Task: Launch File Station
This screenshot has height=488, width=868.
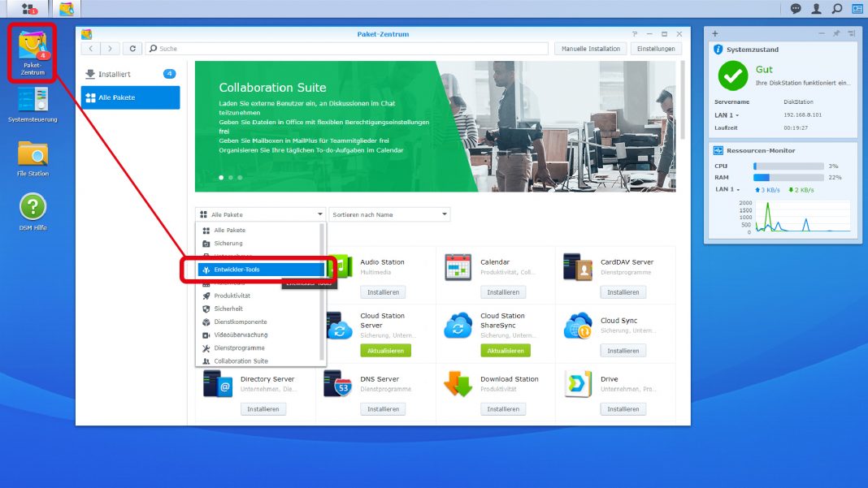Action: point(31,156)
